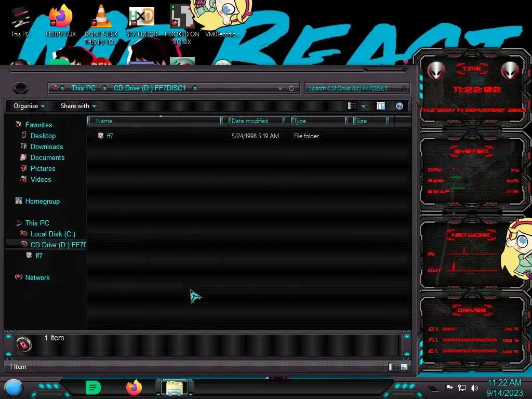Screen dimensions: 532x399
Task: Open volume tray icon
Action: coord(474,388)
